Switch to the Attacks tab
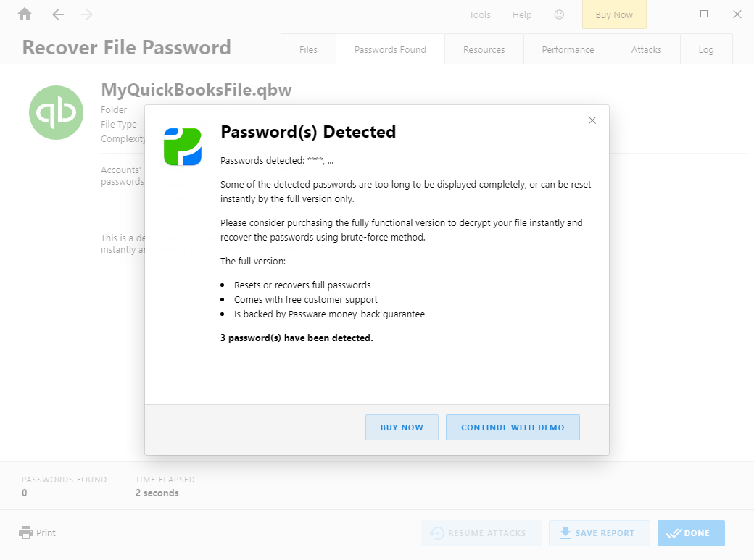The width and height of the screenshot is (754, 560). click(646, 49)
